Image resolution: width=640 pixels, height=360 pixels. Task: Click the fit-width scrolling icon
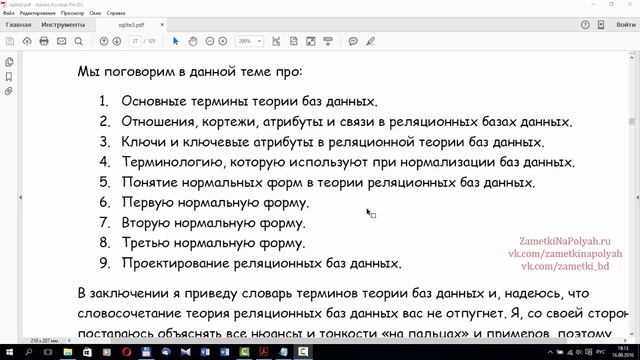276,41
